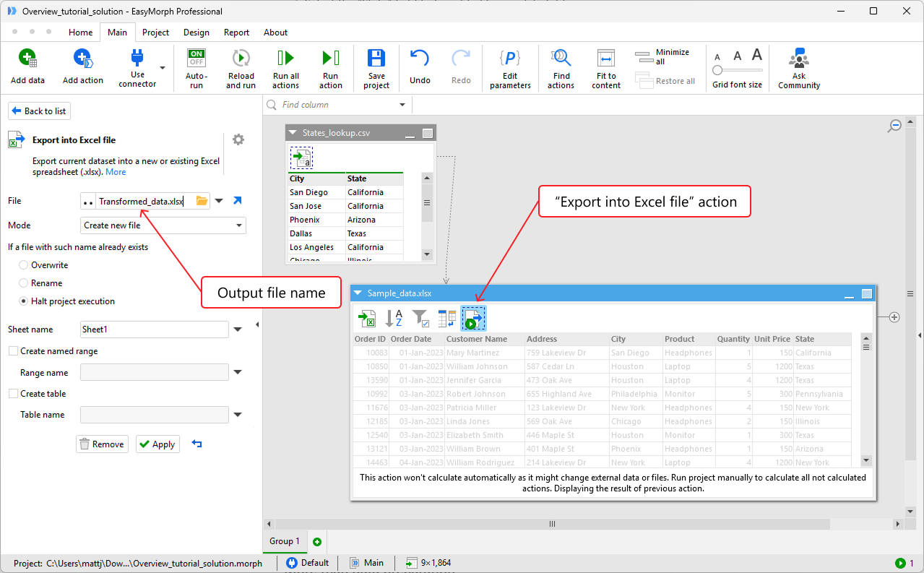Click Back to list button

tap(39, 111)
